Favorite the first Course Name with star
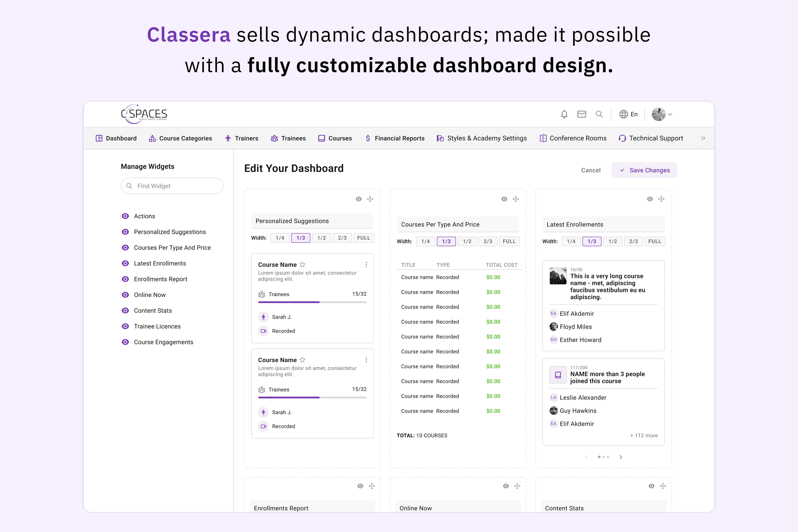Viewport: 798px width, 532px height. 302,264
